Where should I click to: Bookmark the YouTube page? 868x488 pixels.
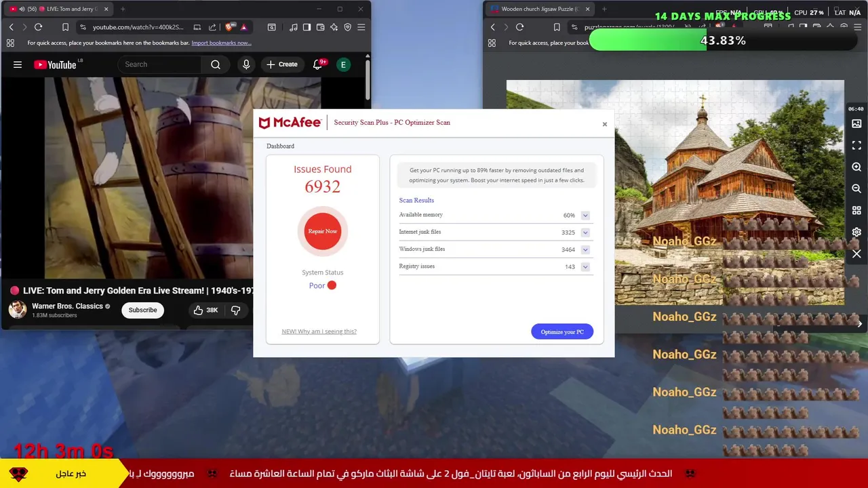65,27
